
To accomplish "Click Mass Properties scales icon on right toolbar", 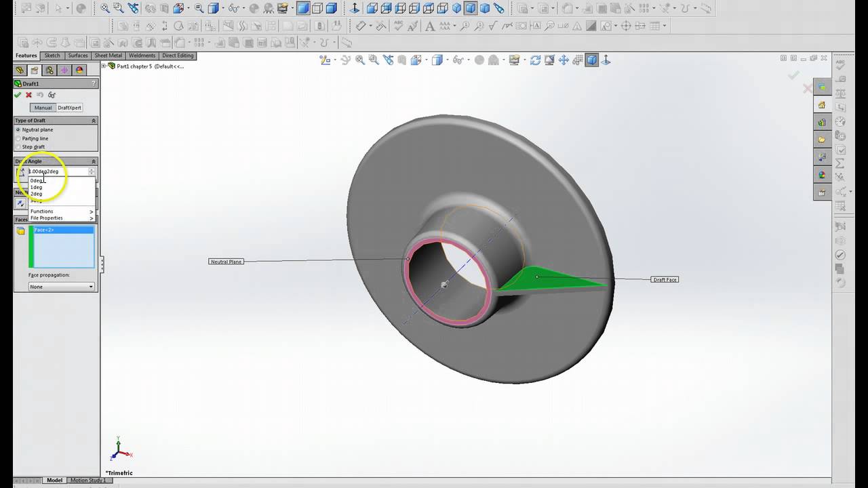I will (x=841, y=94).
